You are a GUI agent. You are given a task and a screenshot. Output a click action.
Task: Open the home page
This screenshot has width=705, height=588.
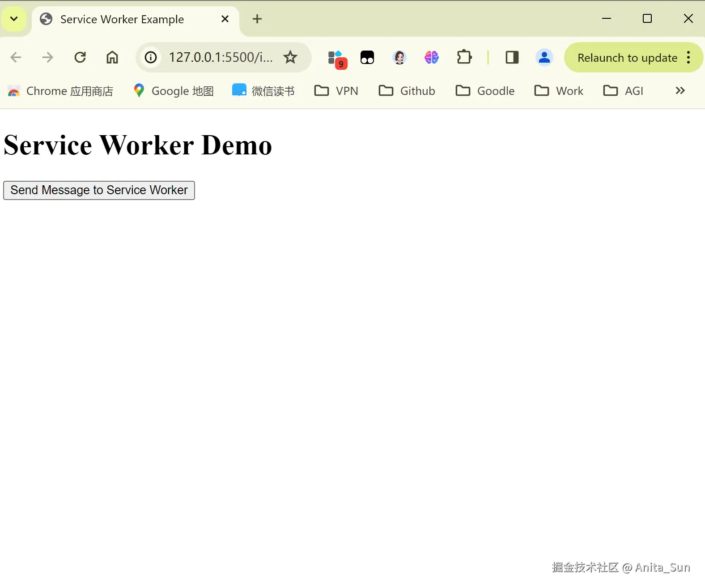[x=112, y=57]
